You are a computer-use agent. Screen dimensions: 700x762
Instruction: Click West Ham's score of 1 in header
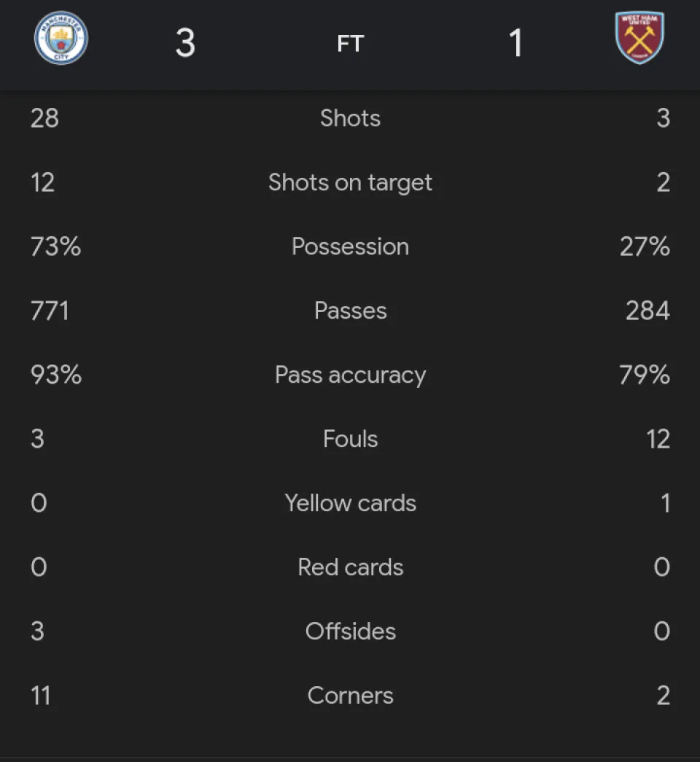tap(516, 43)
